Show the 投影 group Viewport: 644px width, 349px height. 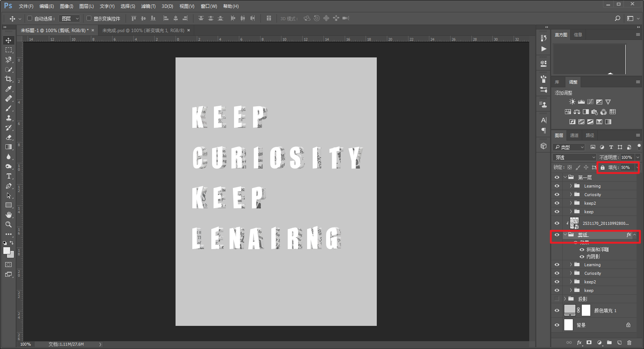(x=557, y=299)
